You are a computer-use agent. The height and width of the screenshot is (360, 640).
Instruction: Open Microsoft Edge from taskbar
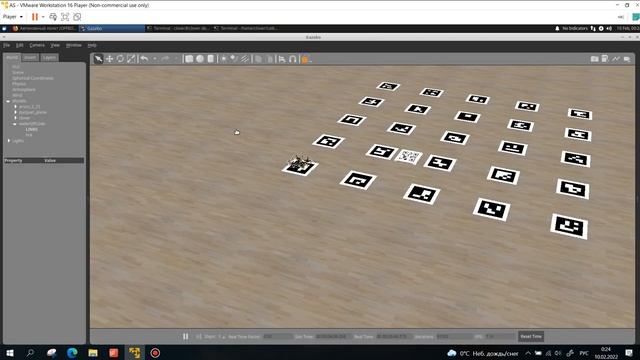click(x=72, y=353)
